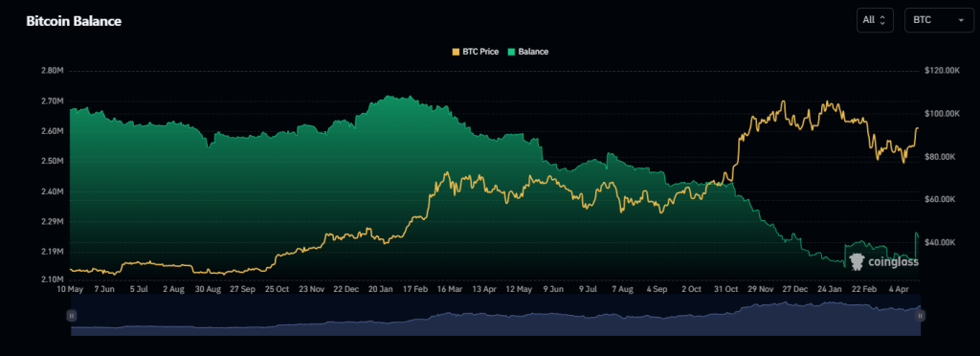Image resolution: width=980 pixels, height=356 pixels.
Task: Click the 29 Nov date label
Action: [x=762, y=290]
